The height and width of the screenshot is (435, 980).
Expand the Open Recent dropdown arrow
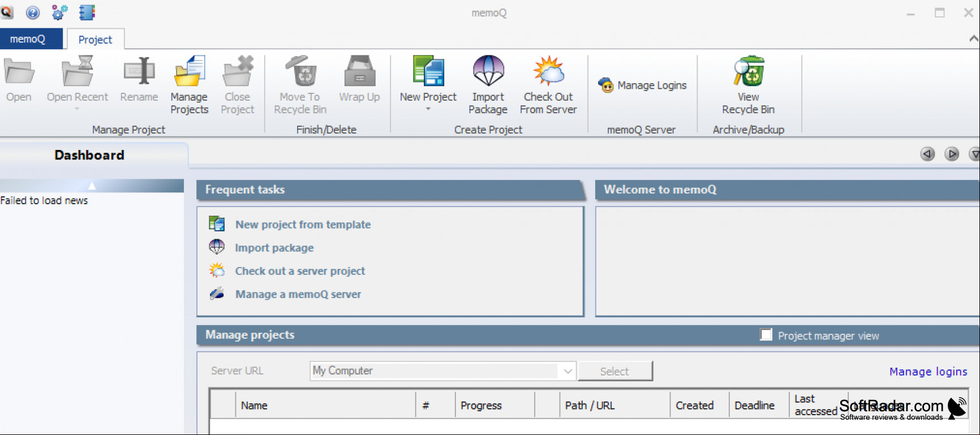click(77, 109)
